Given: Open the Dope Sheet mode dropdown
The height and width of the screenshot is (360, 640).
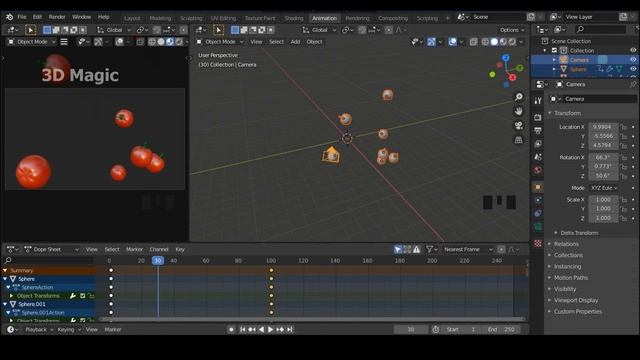Looking at the screenshot, I should [51, 249].
